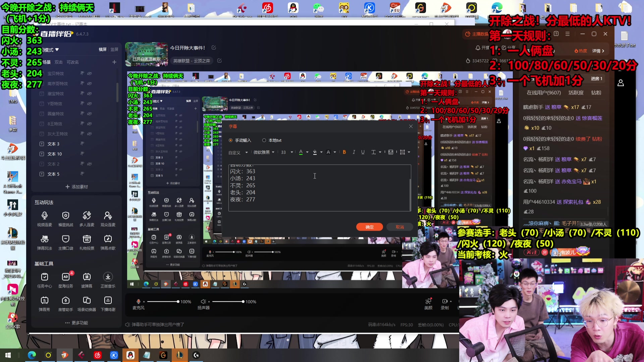
Task: Cancel the dialog with 取消
Action: 400,227
